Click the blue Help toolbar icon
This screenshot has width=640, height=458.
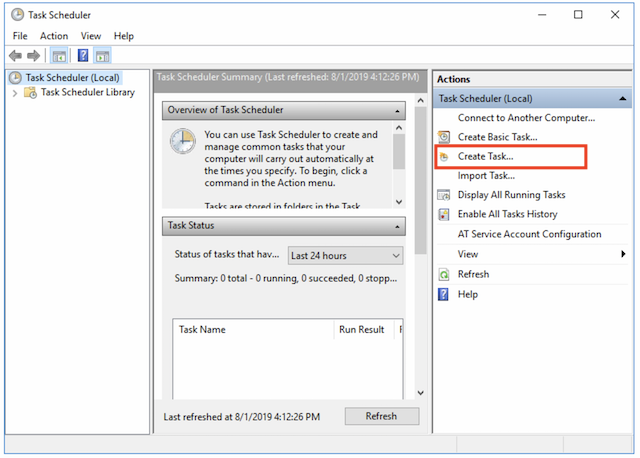point(83,55)
